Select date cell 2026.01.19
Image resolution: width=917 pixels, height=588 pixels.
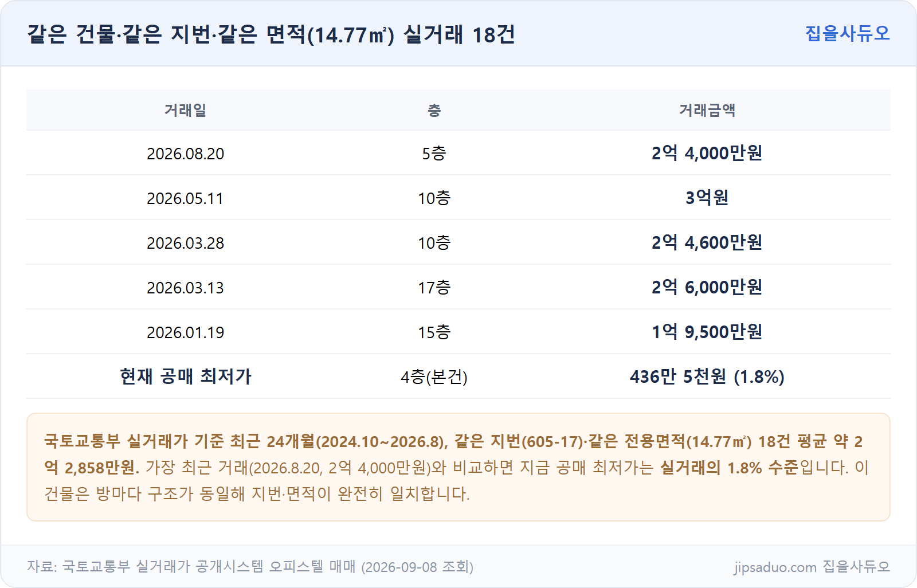pyautogui.click(x=185, y=332)
